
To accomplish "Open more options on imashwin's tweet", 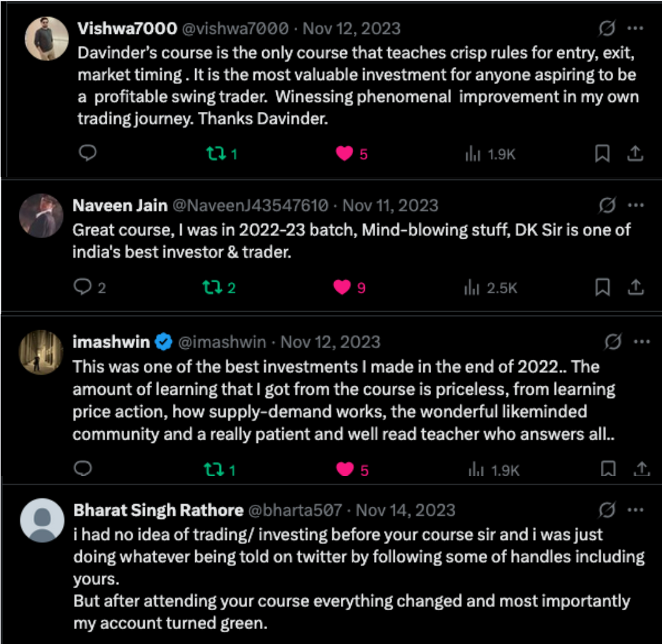I will pos(641,342).
